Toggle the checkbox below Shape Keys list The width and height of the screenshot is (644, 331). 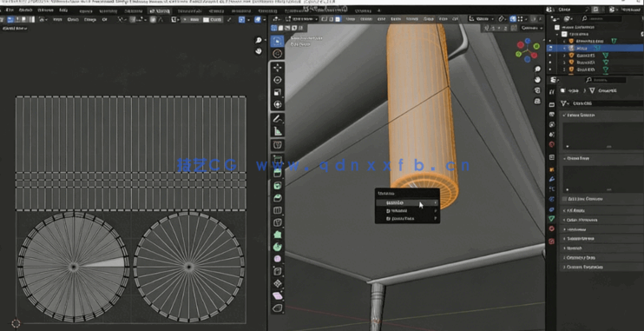pyautogui.click(x=564, y=199)
